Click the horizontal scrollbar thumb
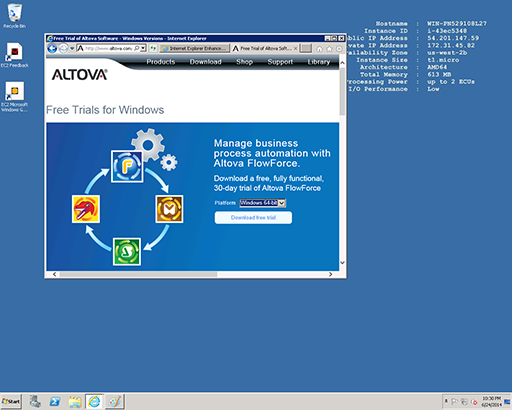Screen dimensions: 512x410 [x=138, y=274]
